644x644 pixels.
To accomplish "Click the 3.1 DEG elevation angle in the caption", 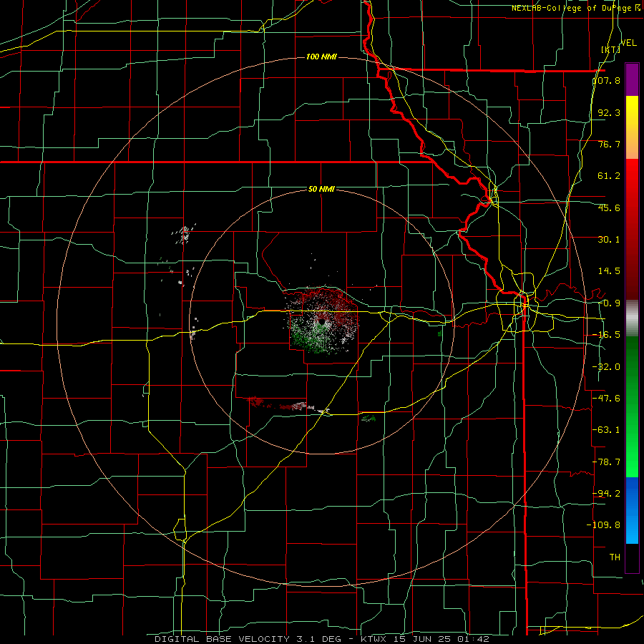I will [318, 639].
